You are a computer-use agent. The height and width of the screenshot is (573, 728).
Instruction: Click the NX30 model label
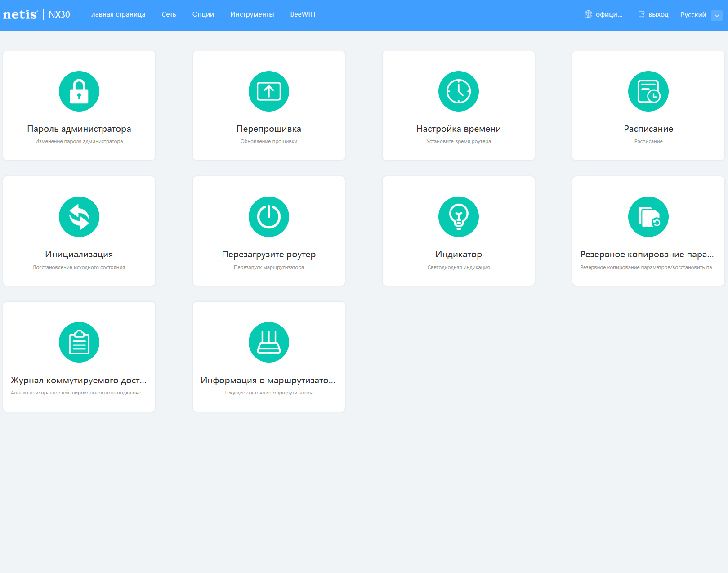click(x=59, y=14)
